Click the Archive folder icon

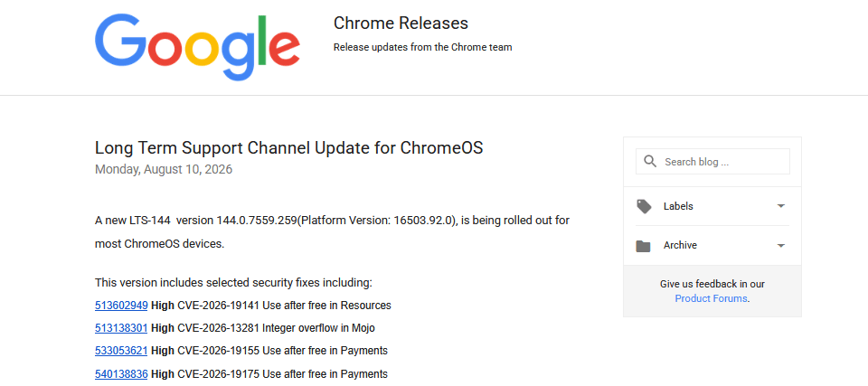643,246
